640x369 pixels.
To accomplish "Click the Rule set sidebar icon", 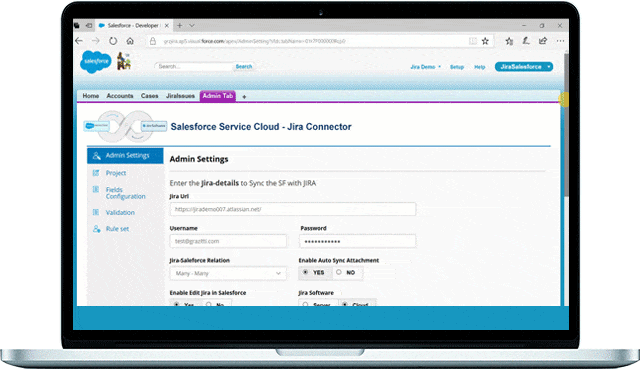I will click(96, 229).
